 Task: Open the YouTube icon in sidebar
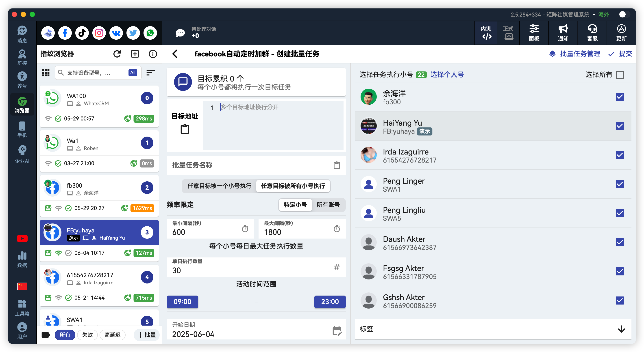coord(22,238)
